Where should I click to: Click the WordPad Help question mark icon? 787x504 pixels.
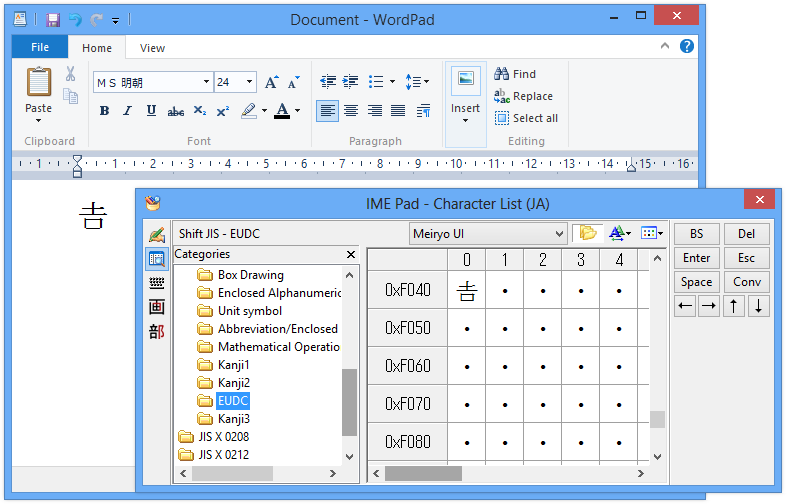click(687, 46)
